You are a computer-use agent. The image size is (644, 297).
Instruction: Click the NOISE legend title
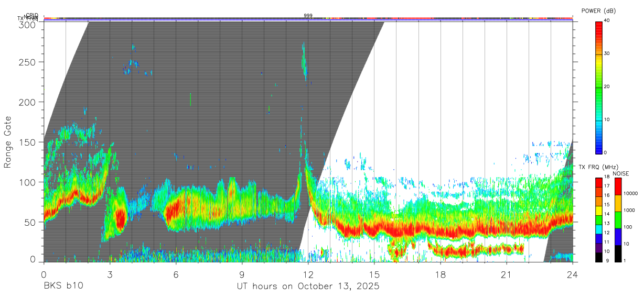621,173
